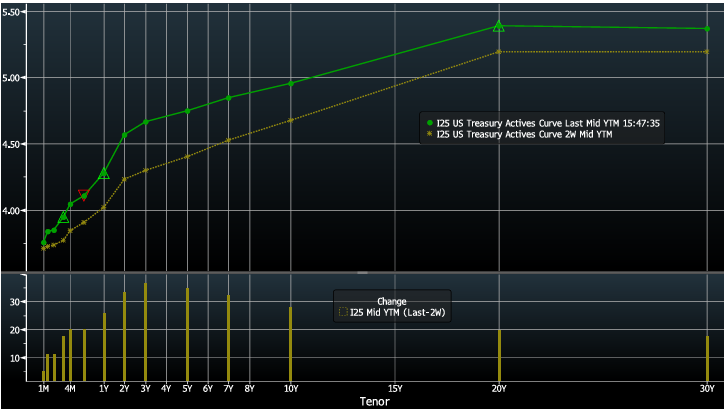Select the yellow 2W curve point at 30Y
Viewport: 727px width, 410px height.
(707, 52)
